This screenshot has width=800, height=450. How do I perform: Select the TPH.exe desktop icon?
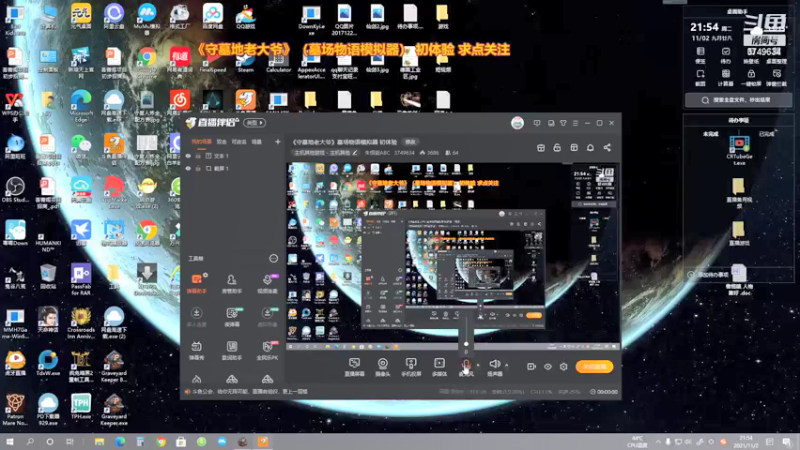[81, 406]
